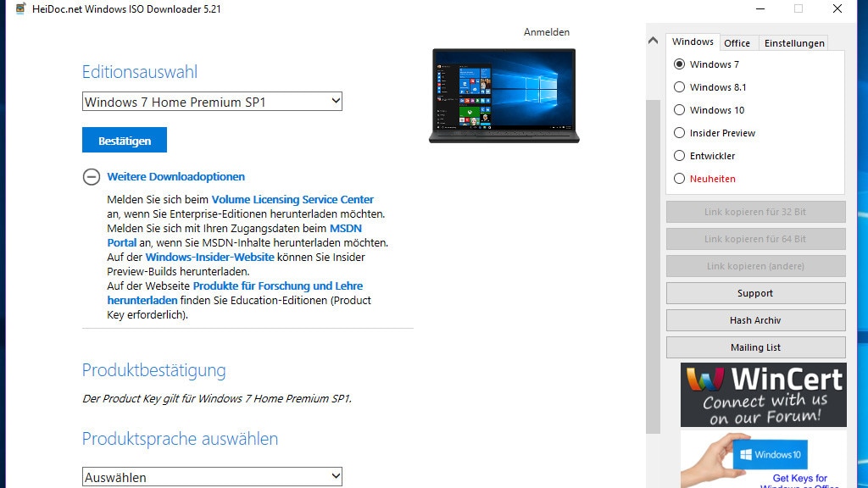The height and width of the screenshot is (488, 868).
Task: Open the Editionsauswahl dropdown showing Windows 7 Home Premium SP1
Action: point(212,102)
